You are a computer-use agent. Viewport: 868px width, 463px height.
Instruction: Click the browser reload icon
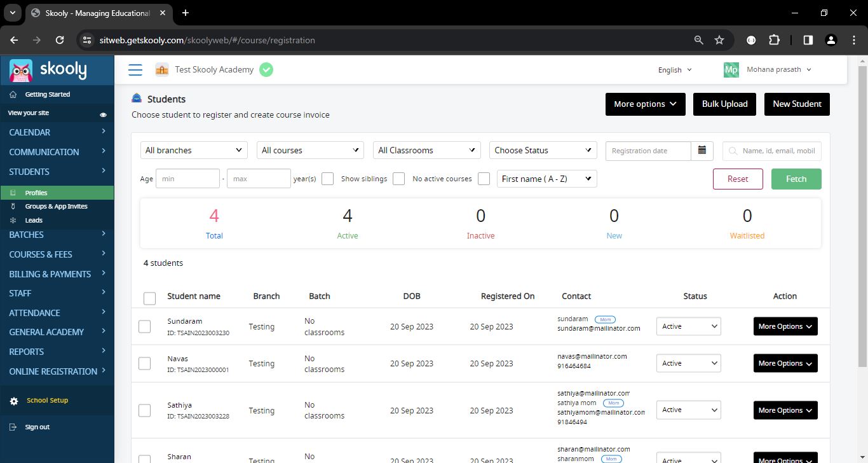click(x=60, y=40)
